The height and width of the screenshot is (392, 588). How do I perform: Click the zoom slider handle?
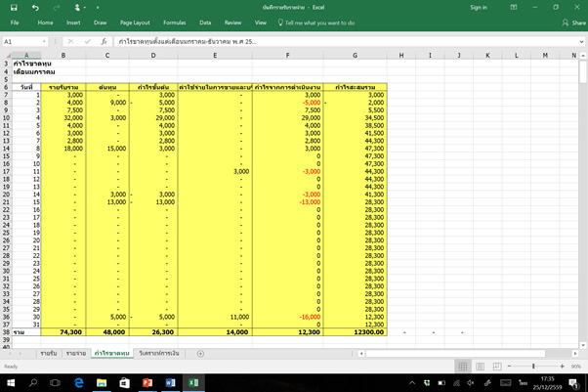coord(533,366)
